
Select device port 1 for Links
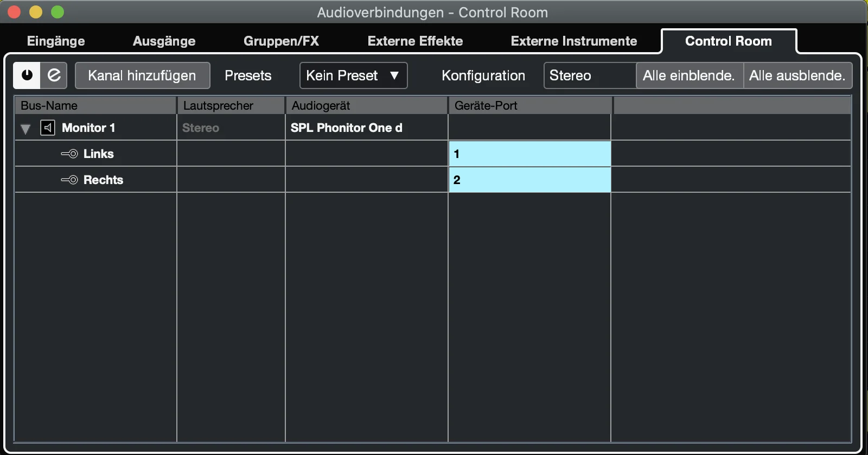click(x=529, y=154)
